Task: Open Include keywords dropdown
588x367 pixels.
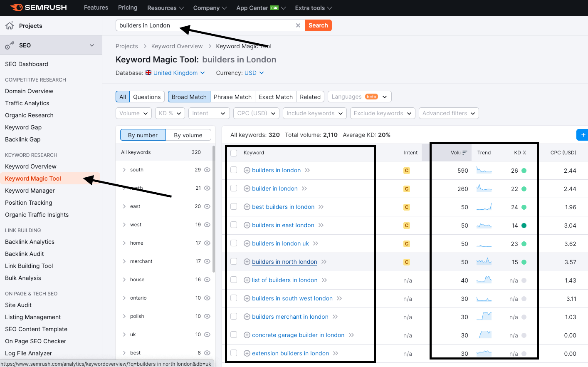Action: (315, 113)
